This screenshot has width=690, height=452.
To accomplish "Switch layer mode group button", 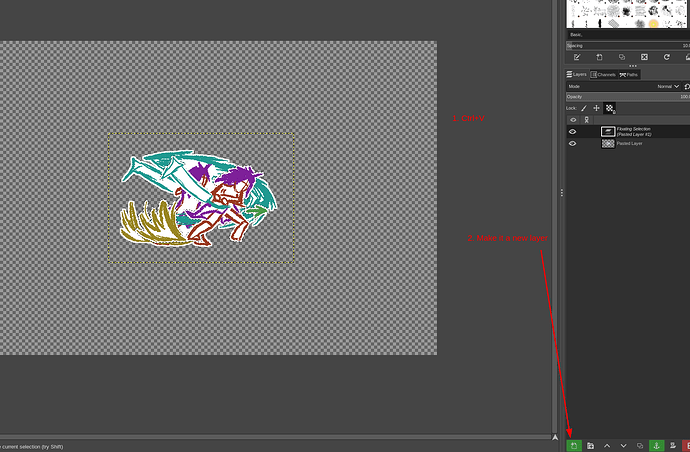I will tap(686, 86).
